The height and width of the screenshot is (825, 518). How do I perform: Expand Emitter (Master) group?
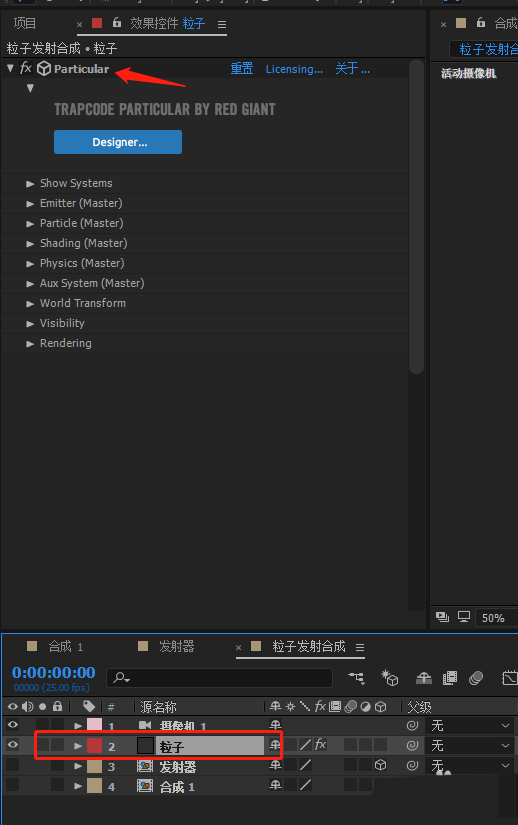pyautogui.click(x=30, y=204)
